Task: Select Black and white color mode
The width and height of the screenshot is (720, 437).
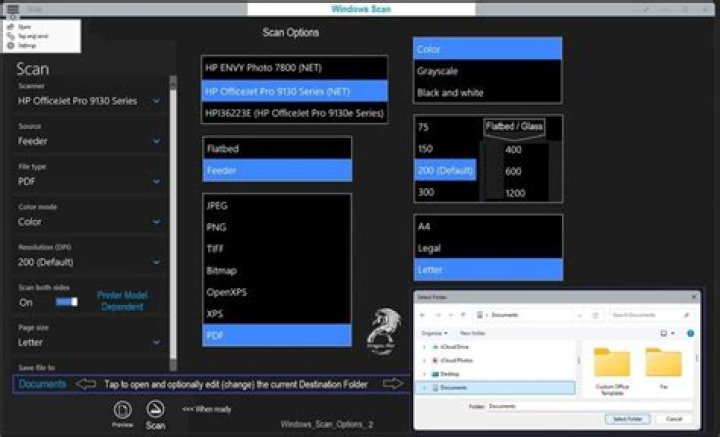Action: pyautogui.click(x=488, y=93)
